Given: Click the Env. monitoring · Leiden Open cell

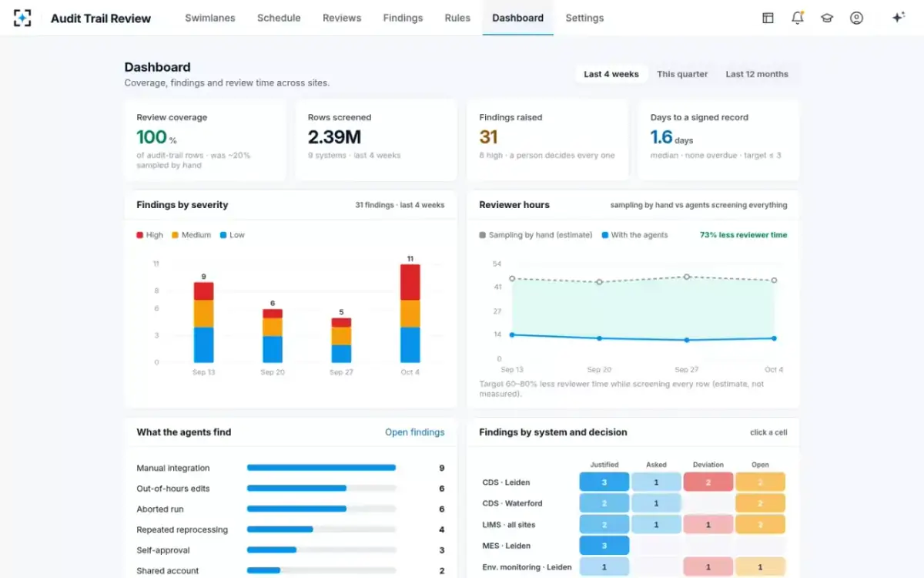Looking at the screenshot, I should click(x=760, y=567).
